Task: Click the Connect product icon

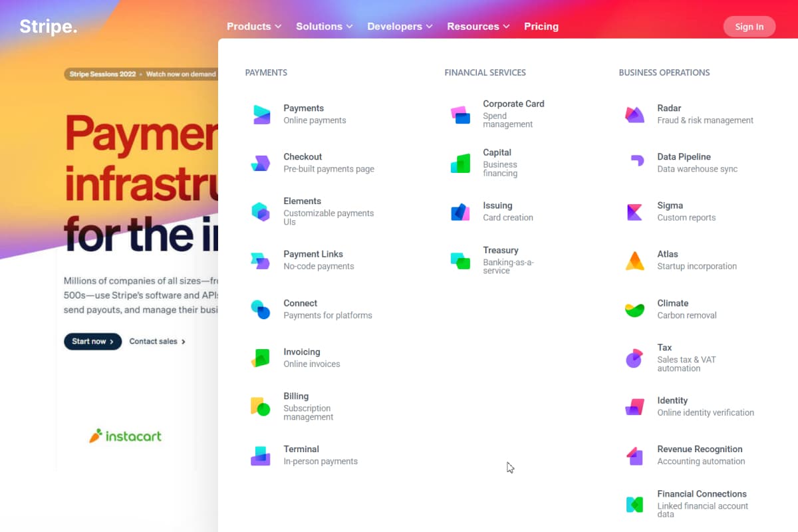Action: 261,309
